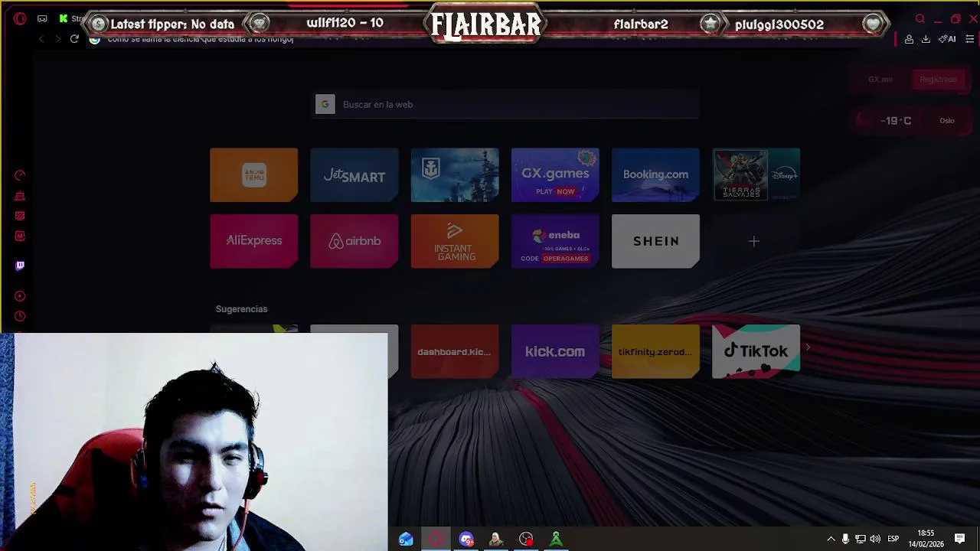Screen dimensions: 980x551
Task: Click the Opera GX taskbar icon
Action: (436, 540)
